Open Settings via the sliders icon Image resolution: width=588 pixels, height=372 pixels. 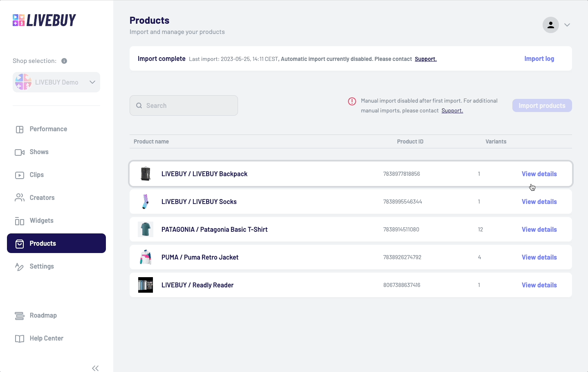[20, 266]
